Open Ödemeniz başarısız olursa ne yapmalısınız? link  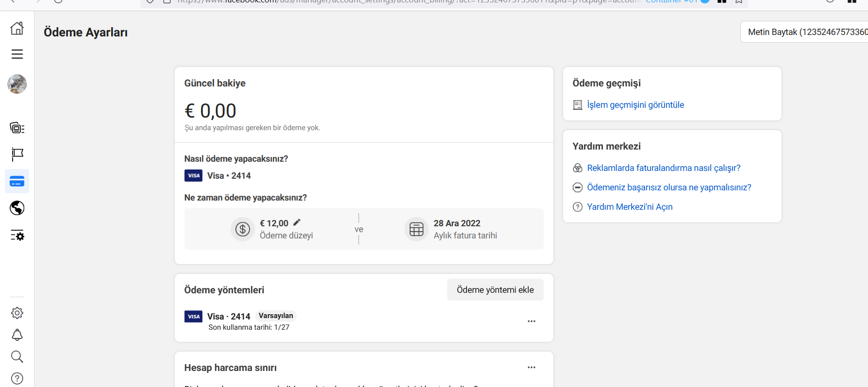pos(669,187)
